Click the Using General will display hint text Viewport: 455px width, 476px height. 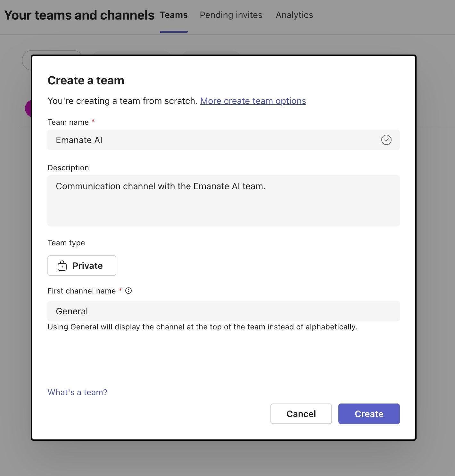(x=202, y=327)
